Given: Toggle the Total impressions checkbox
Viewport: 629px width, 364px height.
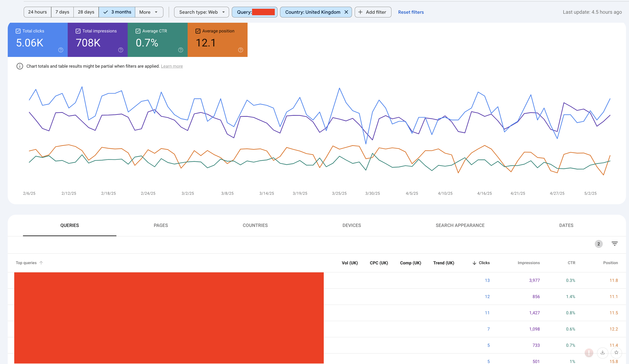Looking at the screenshot, I should 78,31.
